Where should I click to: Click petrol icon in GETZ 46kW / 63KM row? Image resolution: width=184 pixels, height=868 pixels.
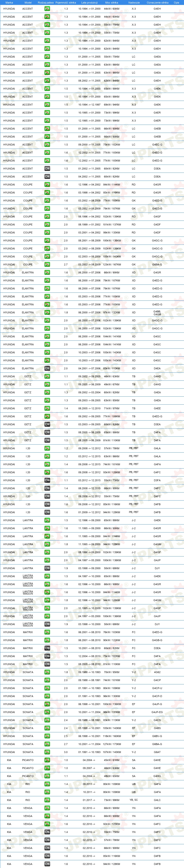coord(47,376)
